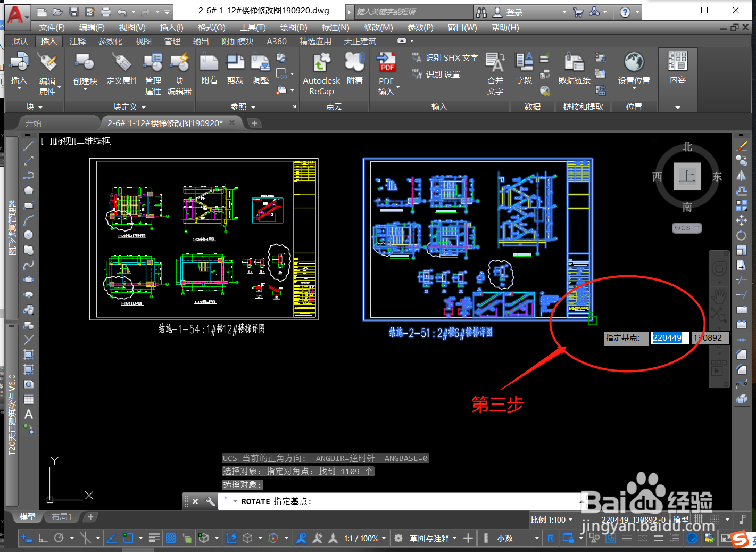Toggle annotation visibility in status bar
Image resolution: width=756 pixels, height=552 pixels.
pos(301,538)
